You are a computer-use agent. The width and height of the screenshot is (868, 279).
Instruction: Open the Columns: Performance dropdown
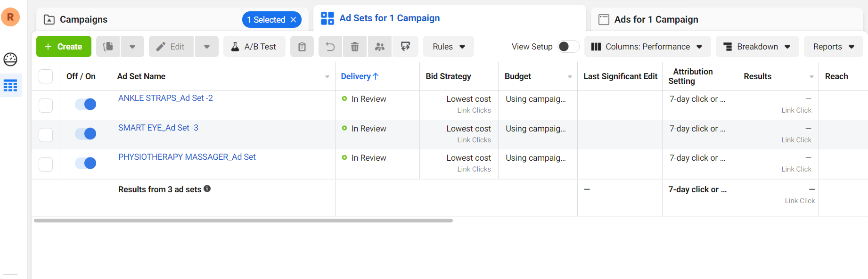pyautogui.click(x=647, y=47)
